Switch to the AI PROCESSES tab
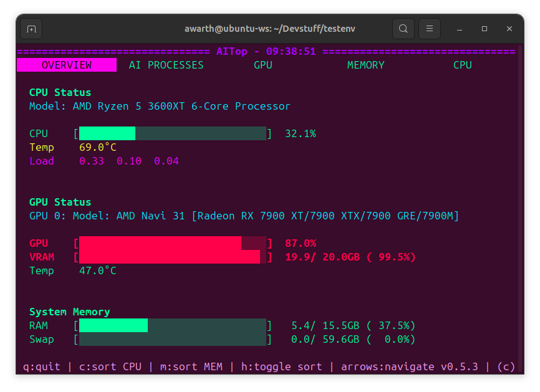Screen dimensions: 540x392 [x=166, y=65]
